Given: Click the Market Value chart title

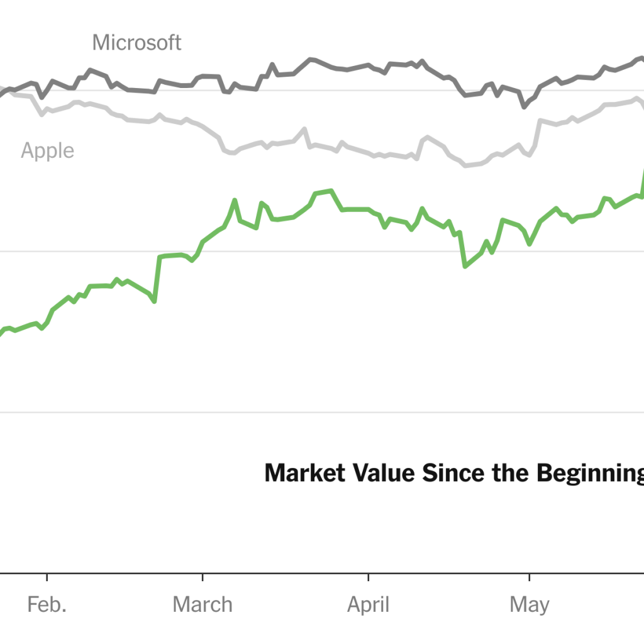Looking at the screenshot, I should [x=454, y=473].
